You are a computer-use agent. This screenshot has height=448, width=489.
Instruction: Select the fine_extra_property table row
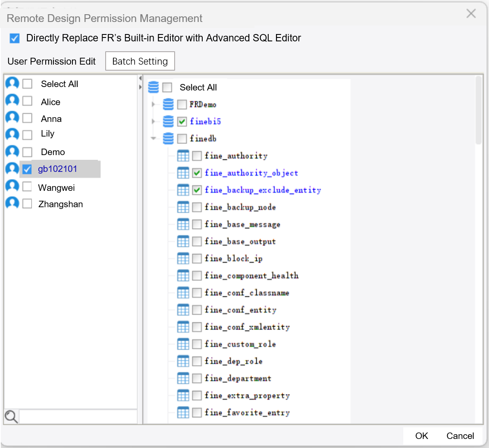coord(247,395)
